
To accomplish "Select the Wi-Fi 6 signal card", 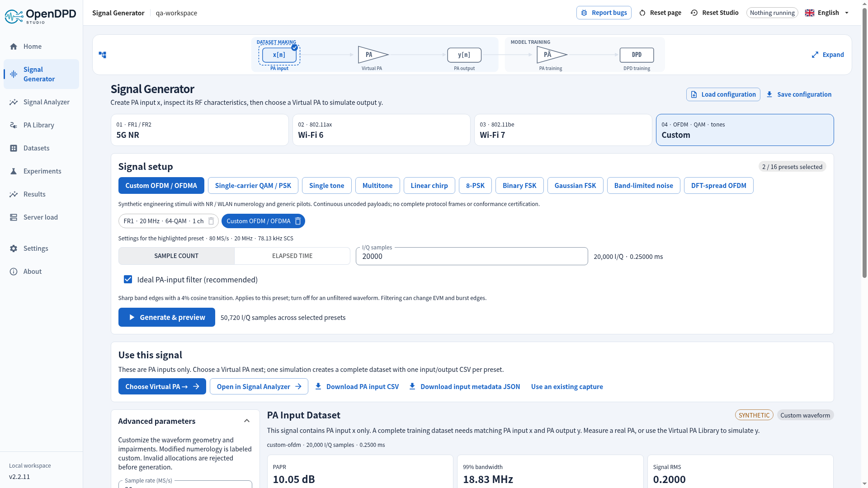I will tap(381, 130).
